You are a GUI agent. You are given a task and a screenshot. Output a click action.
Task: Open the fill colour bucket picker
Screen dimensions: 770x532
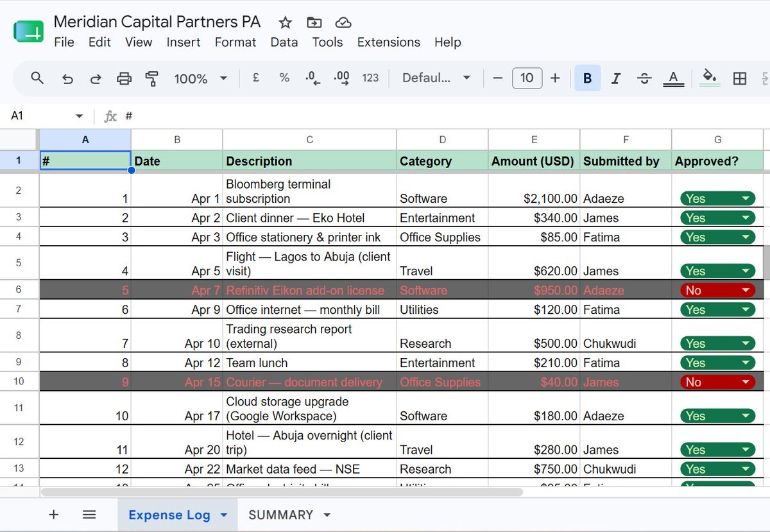(x=709, y=78)
